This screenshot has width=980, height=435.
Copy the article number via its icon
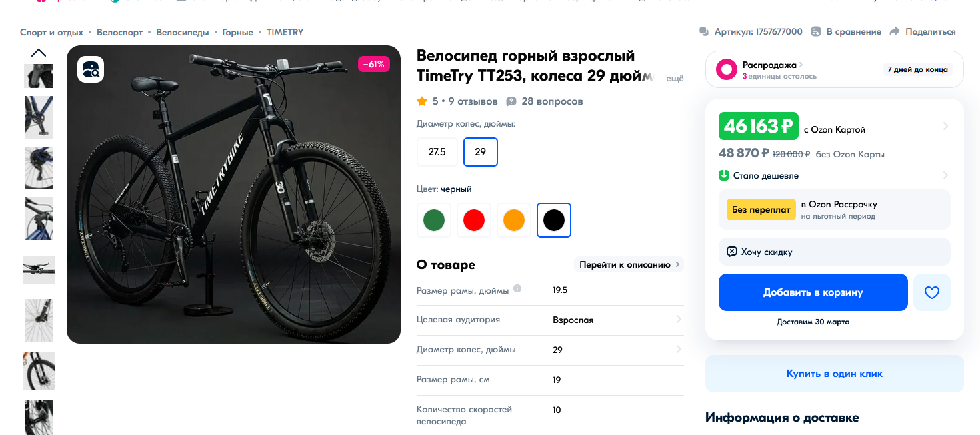pyautogui.click(x=704, y=31)
